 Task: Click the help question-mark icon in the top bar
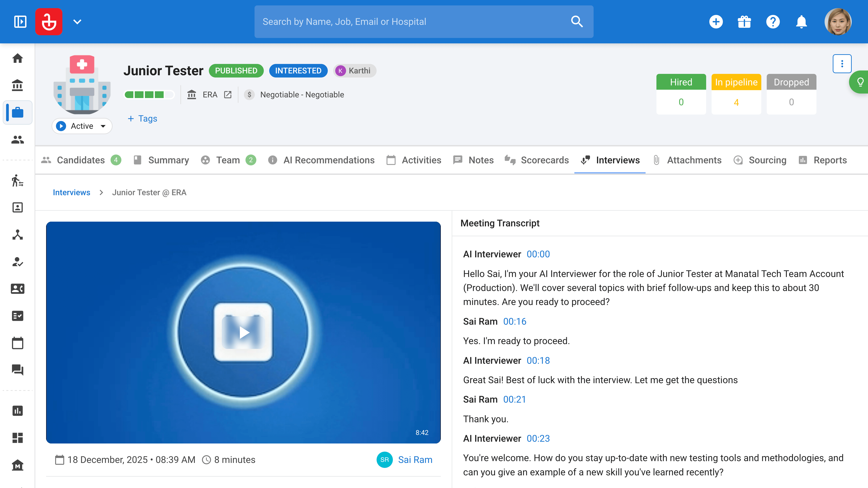click(773, 21)
